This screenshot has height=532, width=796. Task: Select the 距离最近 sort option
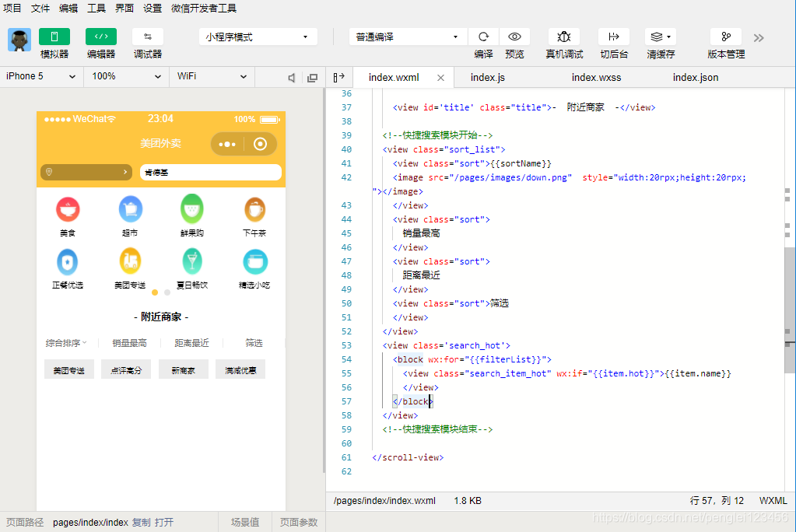click(x=192, y=343)
